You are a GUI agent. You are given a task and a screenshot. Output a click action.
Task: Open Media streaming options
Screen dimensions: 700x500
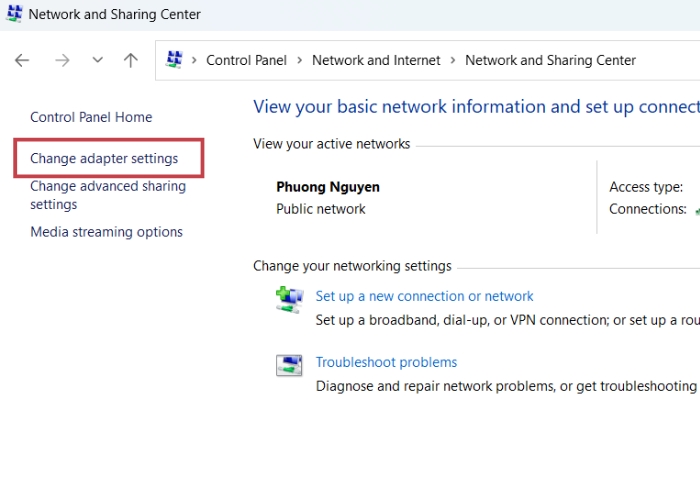(106, 232)
